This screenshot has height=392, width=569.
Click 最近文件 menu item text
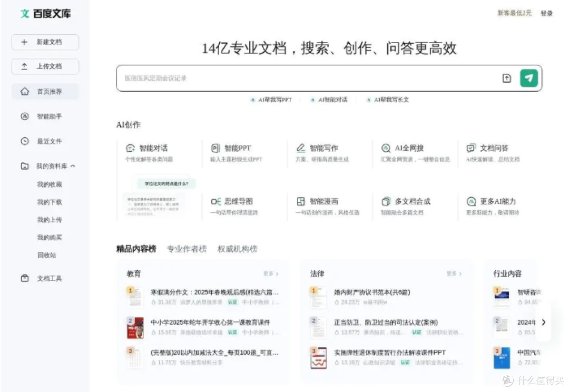[x=50, y=141]
